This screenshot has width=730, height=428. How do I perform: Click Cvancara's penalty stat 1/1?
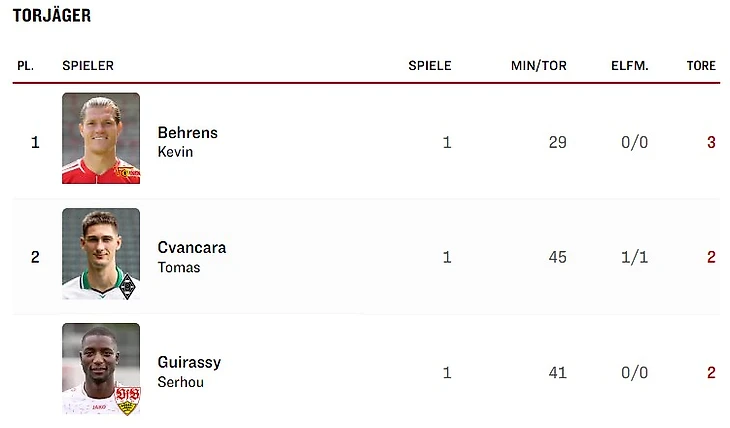click(634, 258)
